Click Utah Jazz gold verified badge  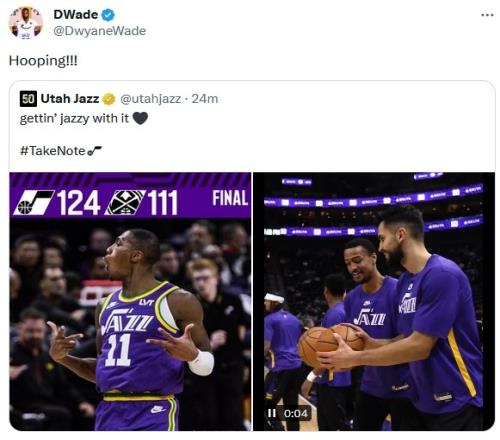109,99
